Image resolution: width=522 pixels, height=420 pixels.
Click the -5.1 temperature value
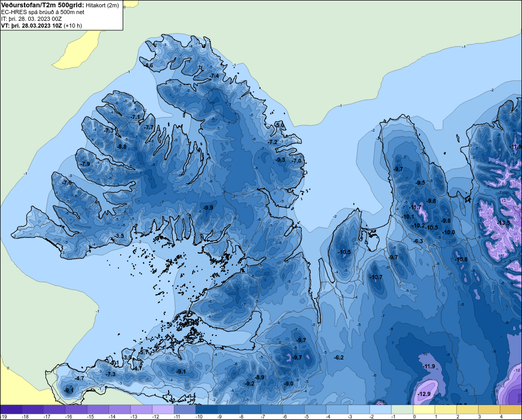[x=144, y=352]
